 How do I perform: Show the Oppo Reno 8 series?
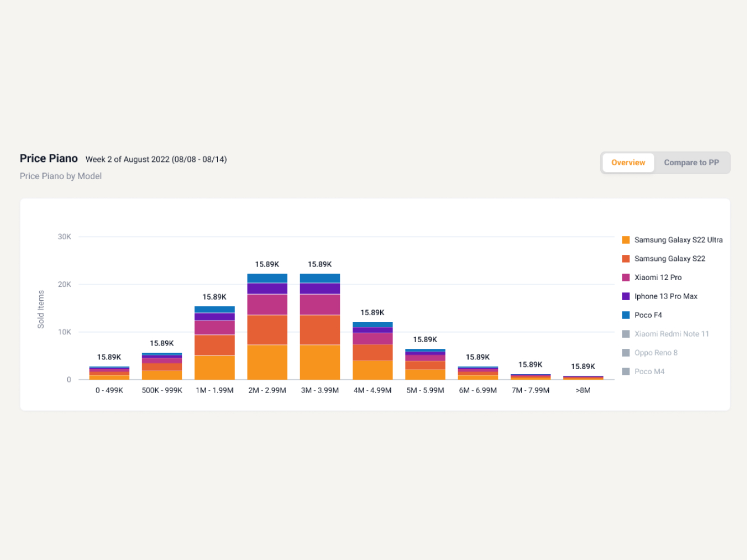[656, 353]
